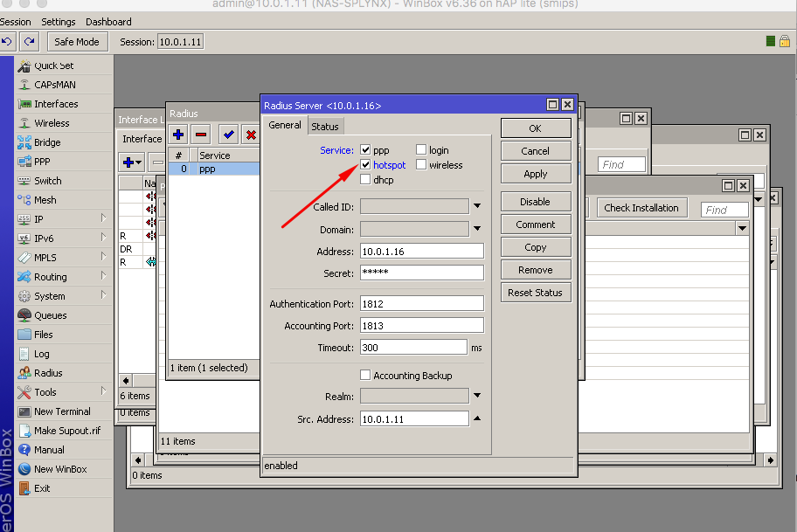Click the Apply button
This screenshot has height=532, width=797.
536,174
